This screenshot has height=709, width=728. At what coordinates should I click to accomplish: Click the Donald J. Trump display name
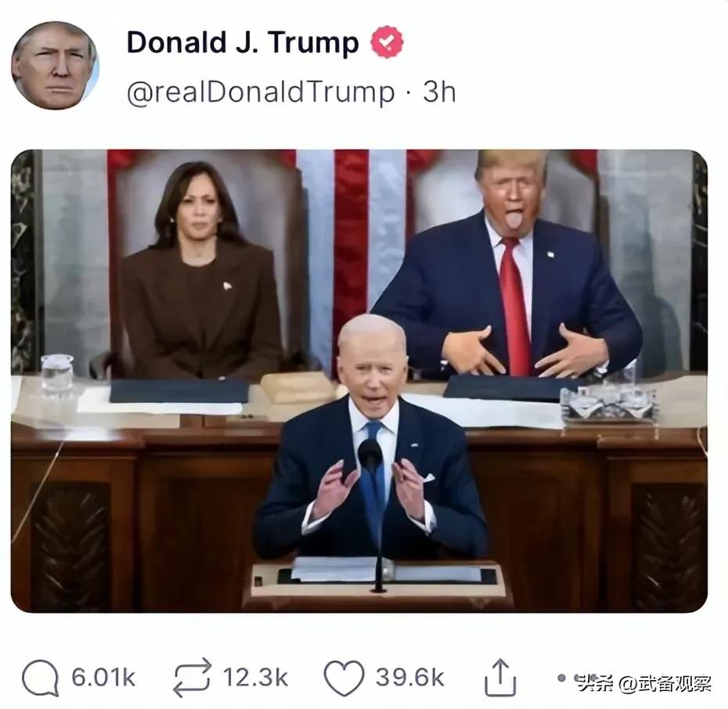[x=243, y=43]
